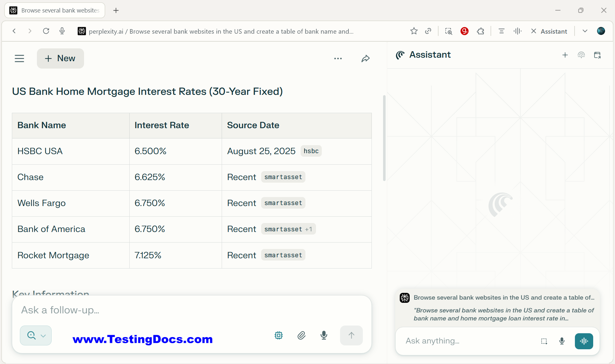Screen dimensions: 615x364
Task: Close the Assistant side panel
Action: 534,31
